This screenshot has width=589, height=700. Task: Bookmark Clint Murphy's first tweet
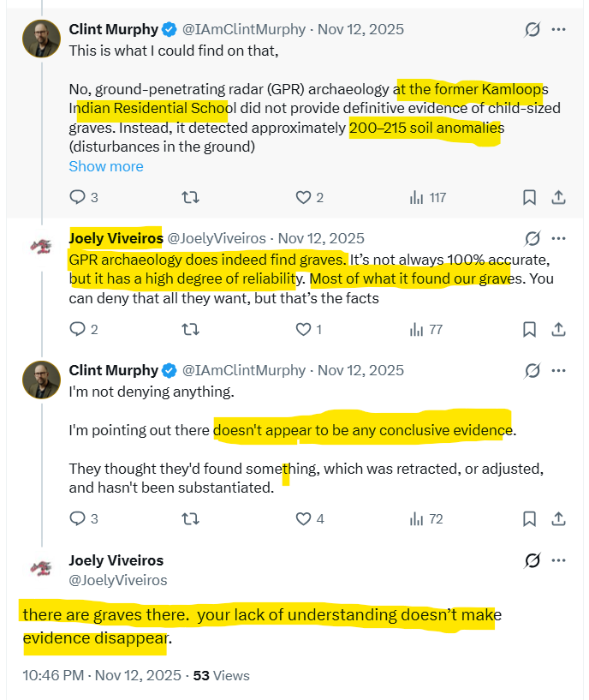coord(530,197)
